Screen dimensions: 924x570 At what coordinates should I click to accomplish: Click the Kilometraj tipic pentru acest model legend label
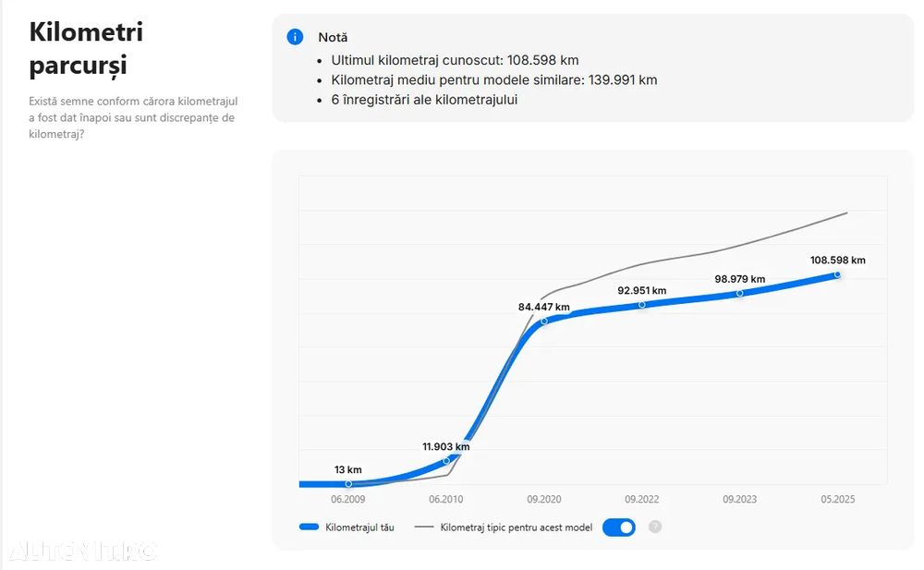[516, 528]
